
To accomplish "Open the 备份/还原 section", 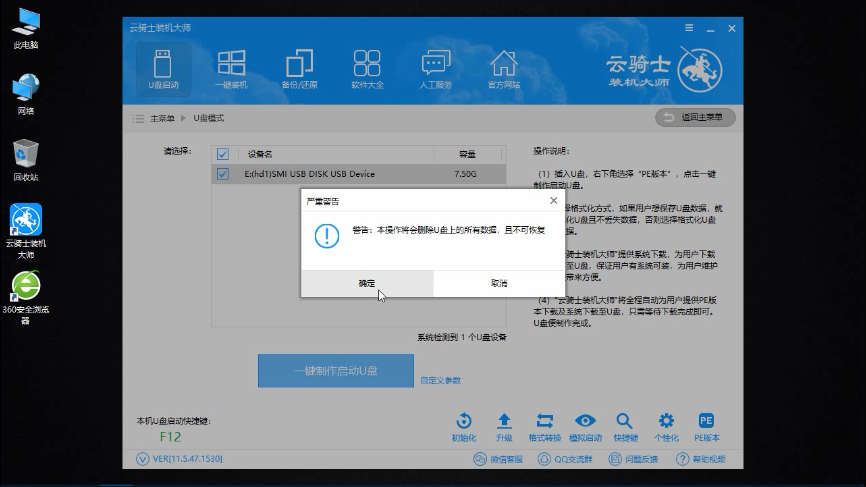I will click(299, 70).
